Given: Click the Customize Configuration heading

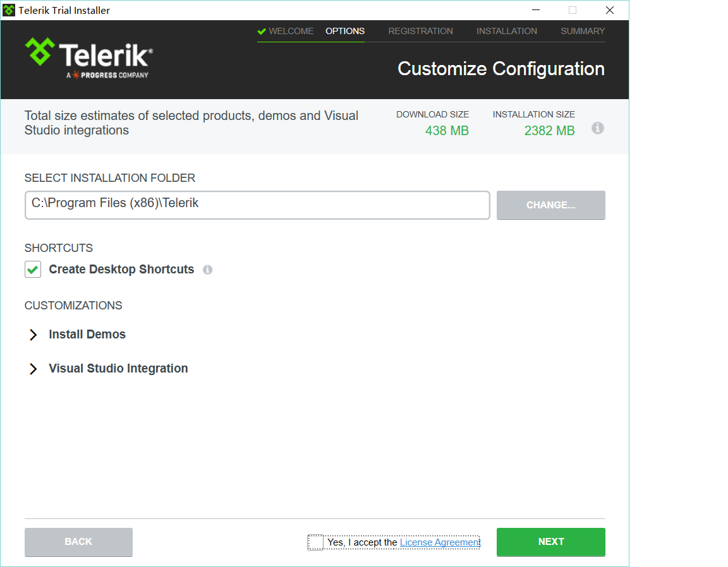Looking at the screenshot, I should [501, 69].
